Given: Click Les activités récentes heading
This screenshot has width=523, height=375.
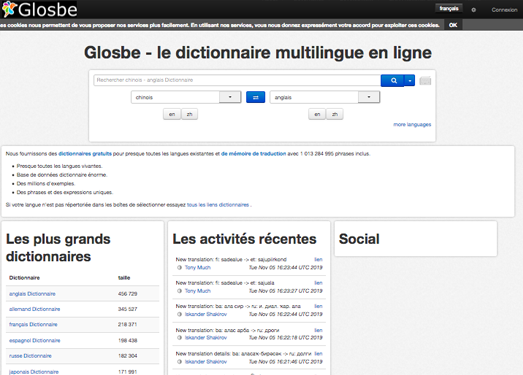Looking at the screenshot, I should coord(244,239).
